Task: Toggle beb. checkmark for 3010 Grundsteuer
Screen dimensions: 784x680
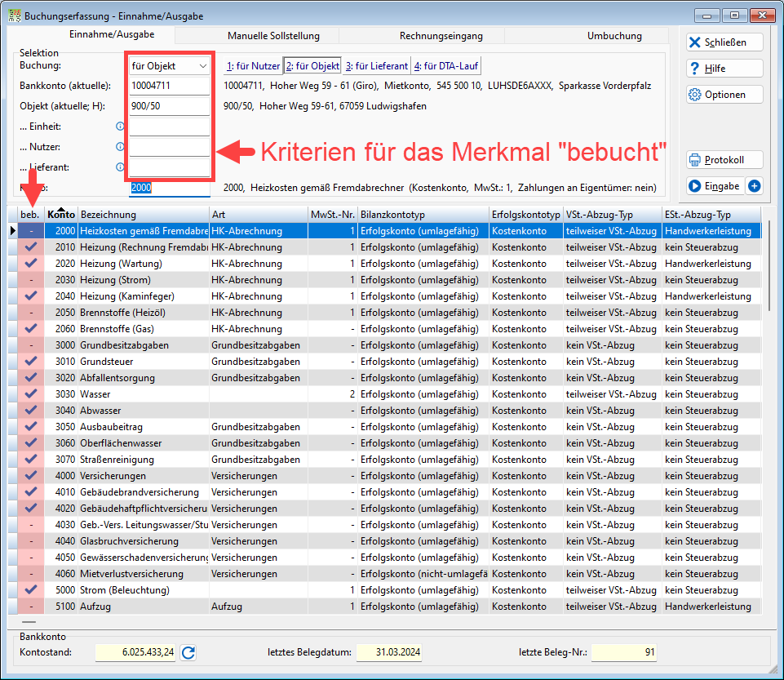Action: pyautogui.click(x=31, y=362)
